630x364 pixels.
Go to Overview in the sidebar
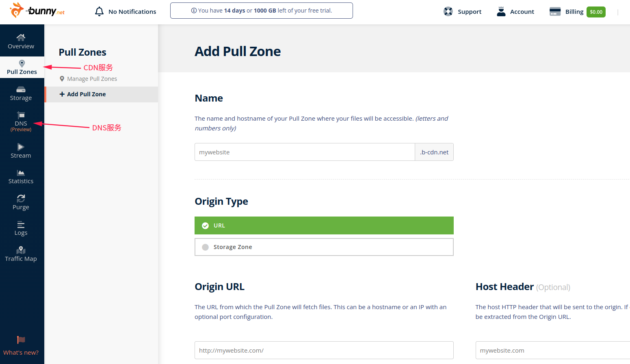[x=21, y=41]
